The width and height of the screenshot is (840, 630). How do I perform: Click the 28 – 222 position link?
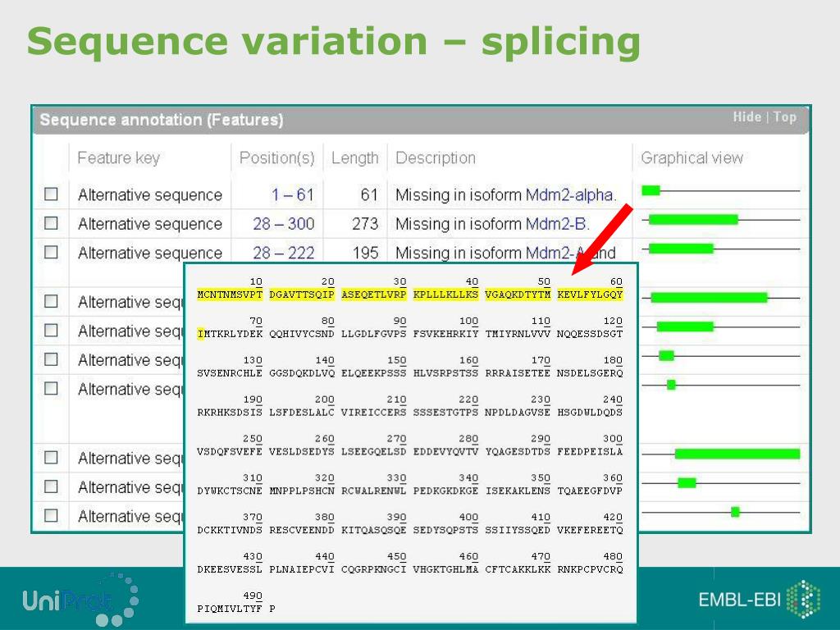pos(283,253)
